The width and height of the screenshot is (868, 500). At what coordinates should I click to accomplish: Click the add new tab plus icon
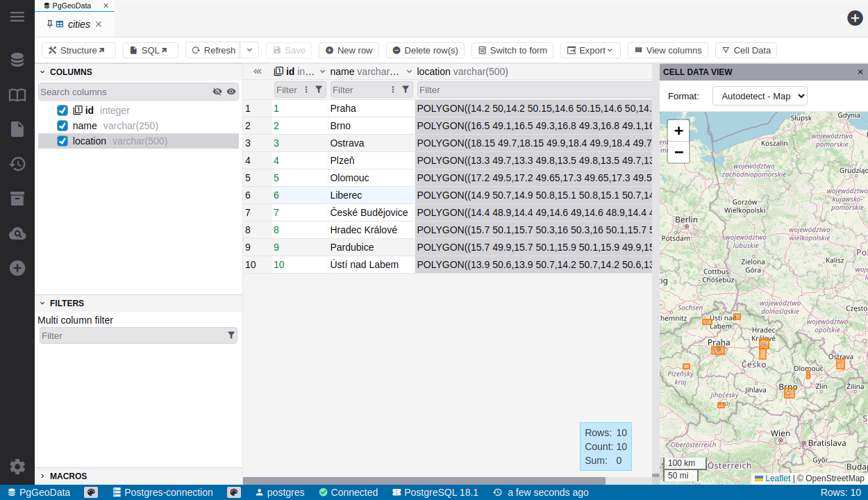pos(855,18)
